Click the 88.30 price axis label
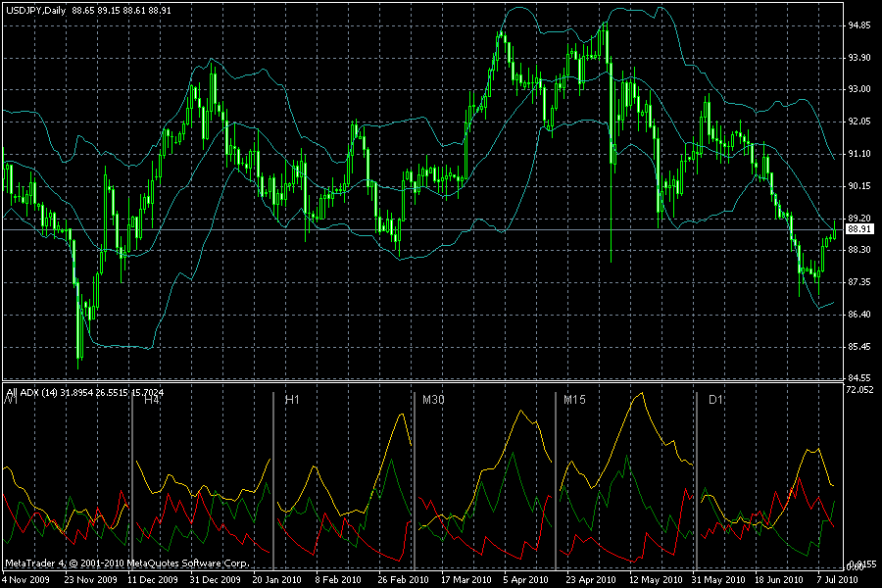This screenshot has width=882, height=588. tap(858, 250)
